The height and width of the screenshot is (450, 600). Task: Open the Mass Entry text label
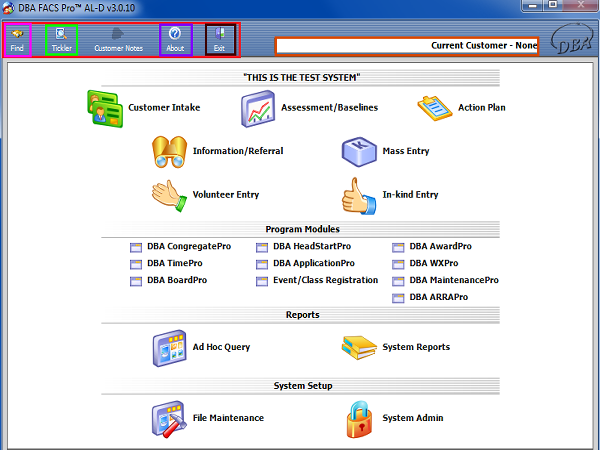(406, 151)
